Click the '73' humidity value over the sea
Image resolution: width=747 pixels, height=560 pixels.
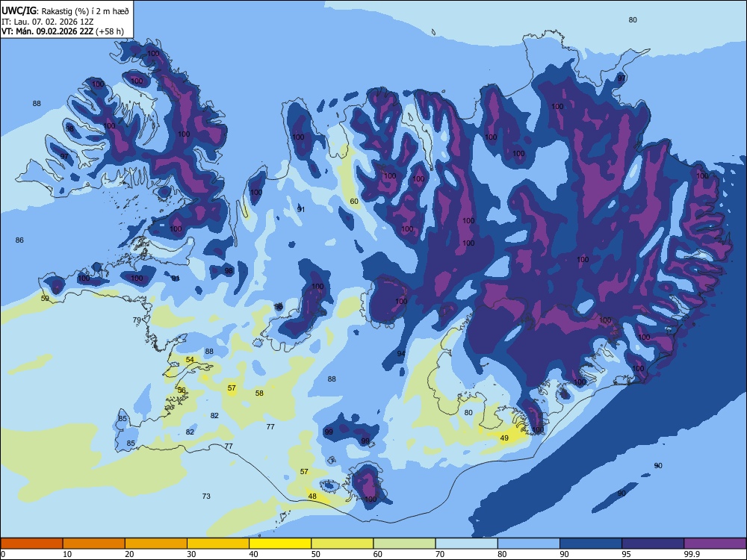(x=206, y=497)
